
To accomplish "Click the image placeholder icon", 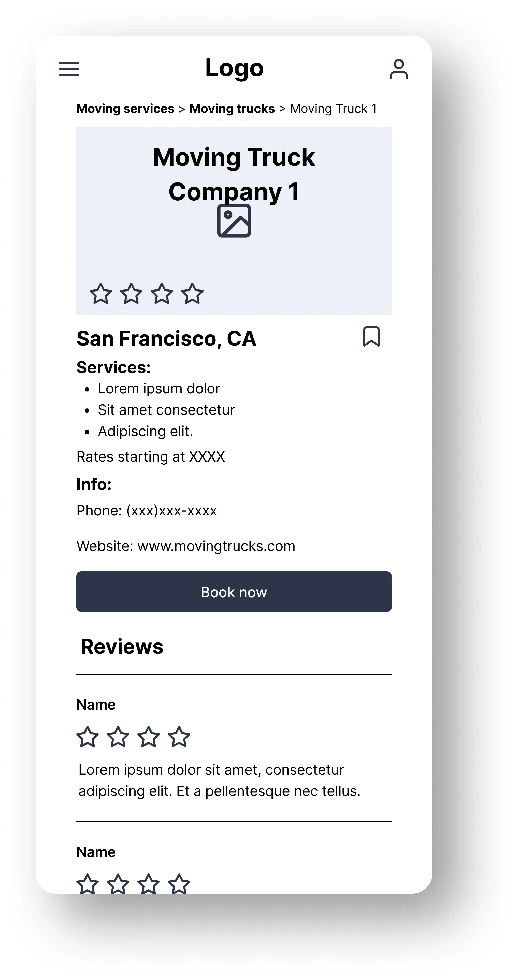I will 234,221.
